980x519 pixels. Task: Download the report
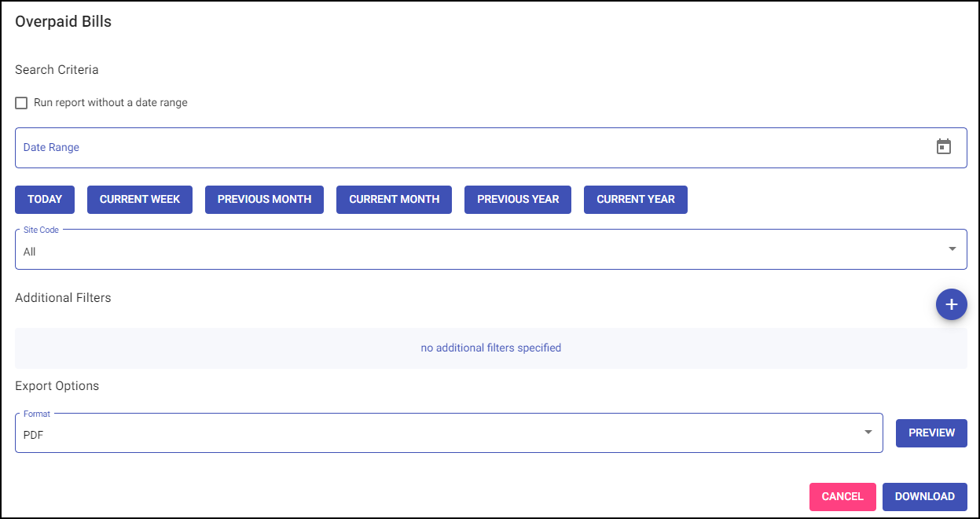tap(924, 497)
